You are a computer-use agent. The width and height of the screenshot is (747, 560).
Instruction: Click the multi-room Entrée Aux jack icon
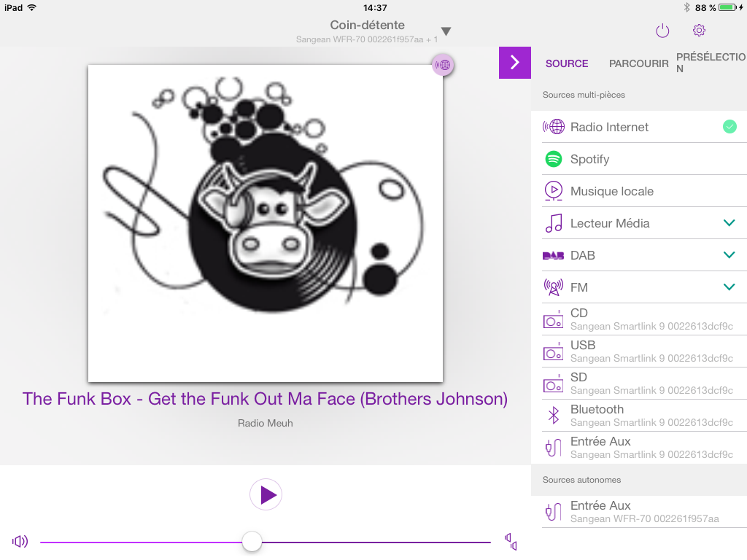(553, 448)
